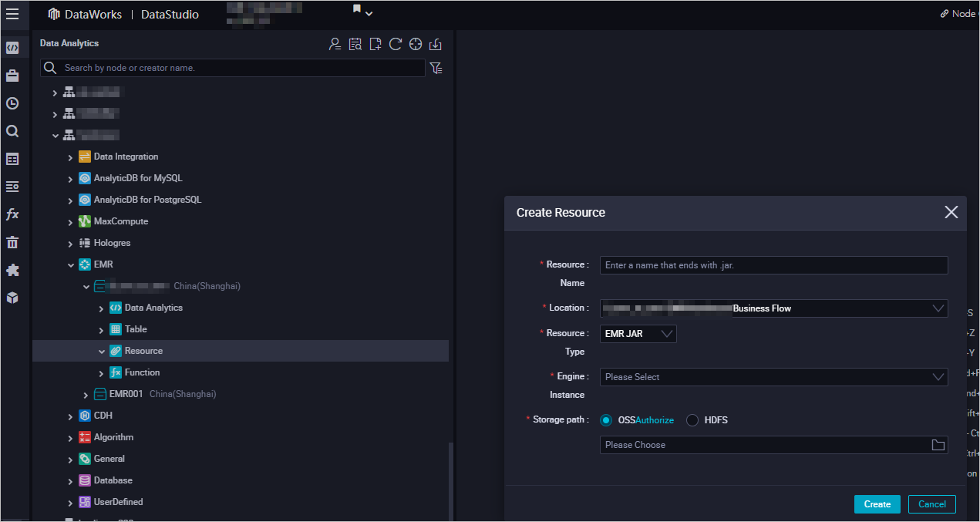Click the Node link at top right
980x522 pixels.
pos(959,13)
